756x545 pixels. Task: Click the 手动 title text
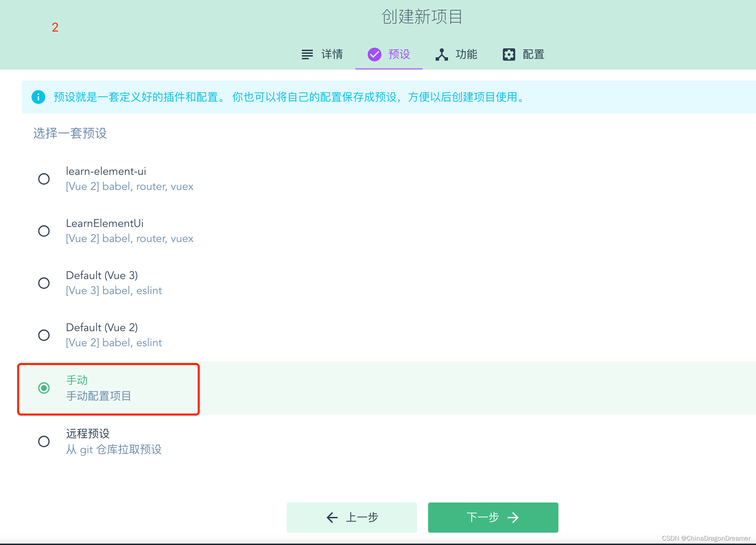pos(77,380)
